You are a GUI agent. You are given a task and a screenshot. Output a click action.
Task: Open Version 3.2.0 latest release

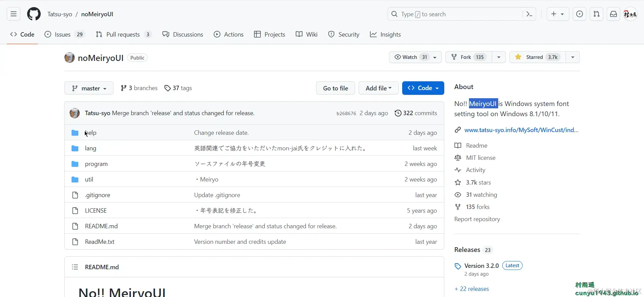(482, 266)
